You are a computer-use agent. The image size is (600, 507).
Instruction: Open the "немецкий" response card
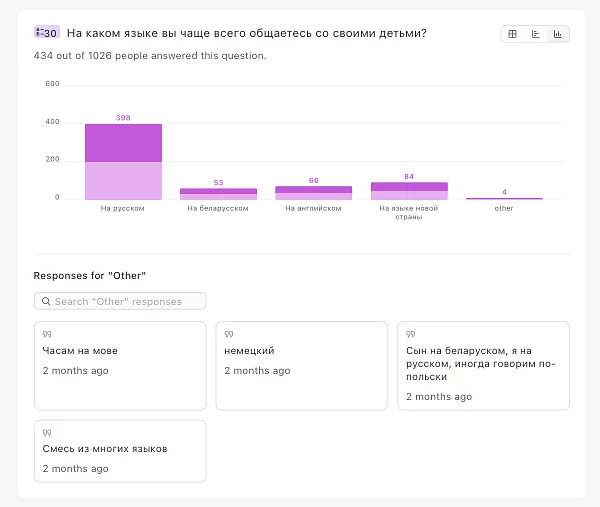point(301,365)
